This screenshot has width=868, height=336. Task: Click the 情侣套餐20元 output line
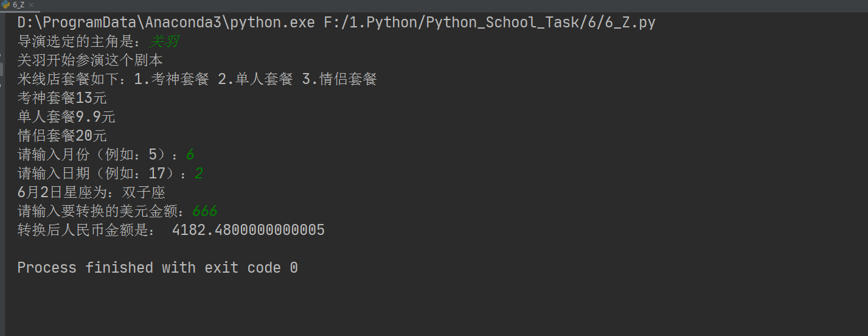click(62, 136)
